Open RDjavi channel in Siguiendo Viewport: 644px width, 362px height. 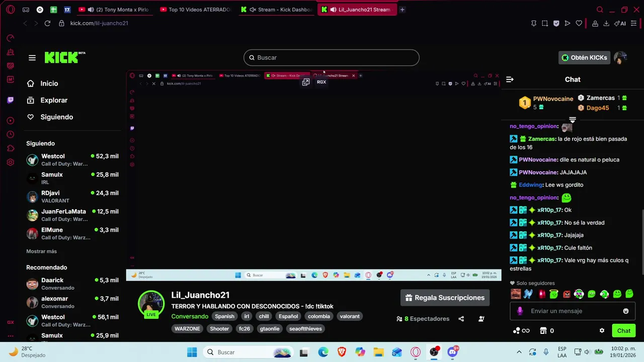pos(72,197)
